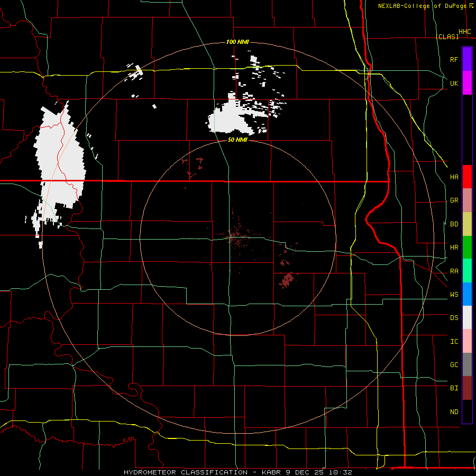
Task: Click the "IC" legend label
Action: click(454, 342)
